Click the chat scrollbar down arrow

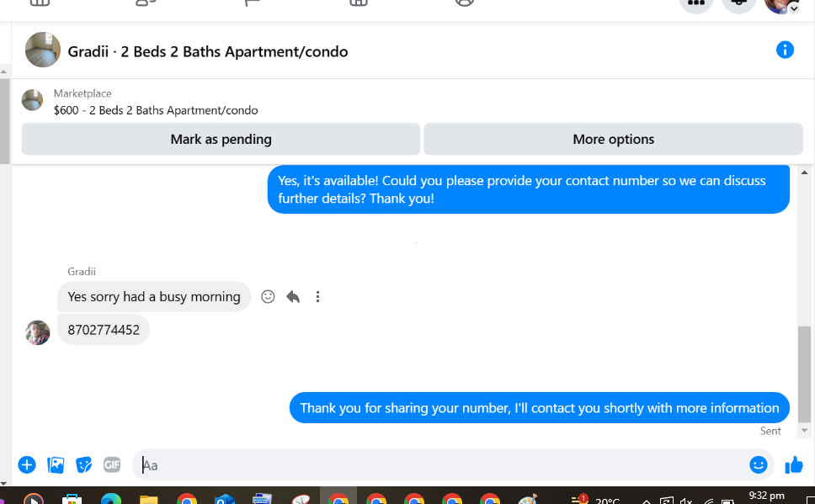(x=804, y=430)
